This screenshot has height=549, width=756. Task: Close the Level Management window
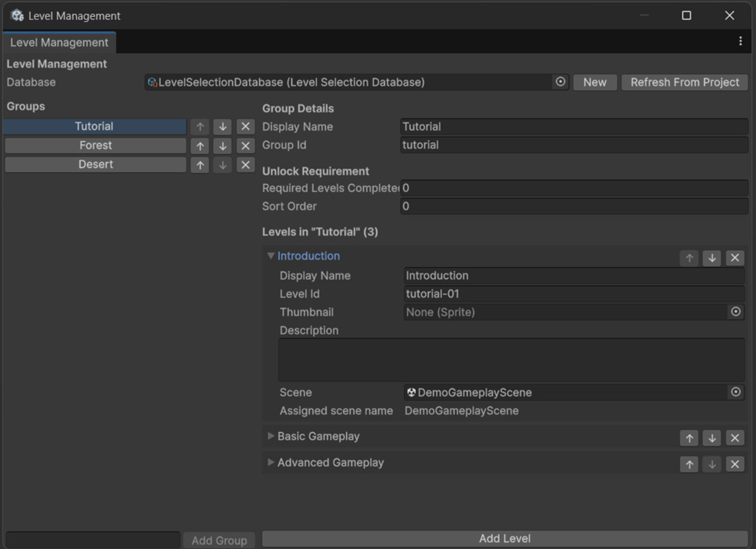tap(729, 15)
